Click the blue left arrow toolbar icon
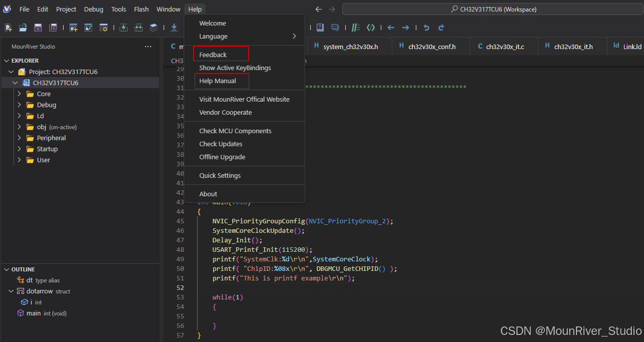The image size is (644, 342). click(391, 28)
